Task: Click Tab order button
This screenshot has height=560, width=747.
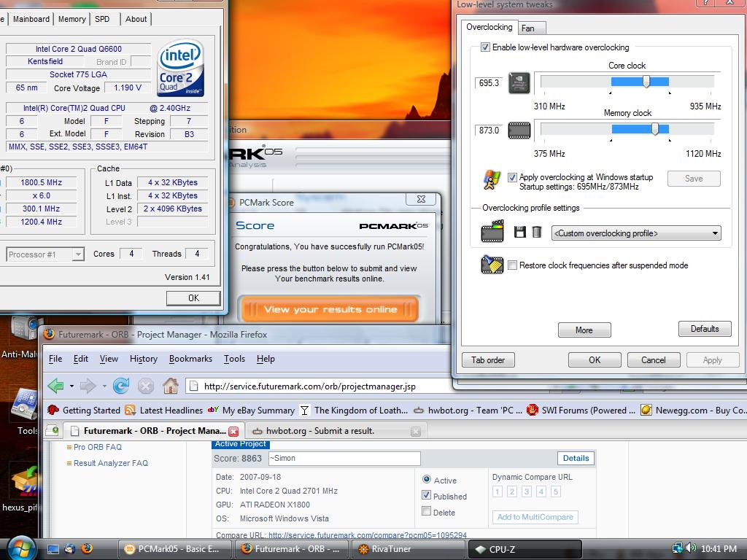Action: [x=488, y=360]
